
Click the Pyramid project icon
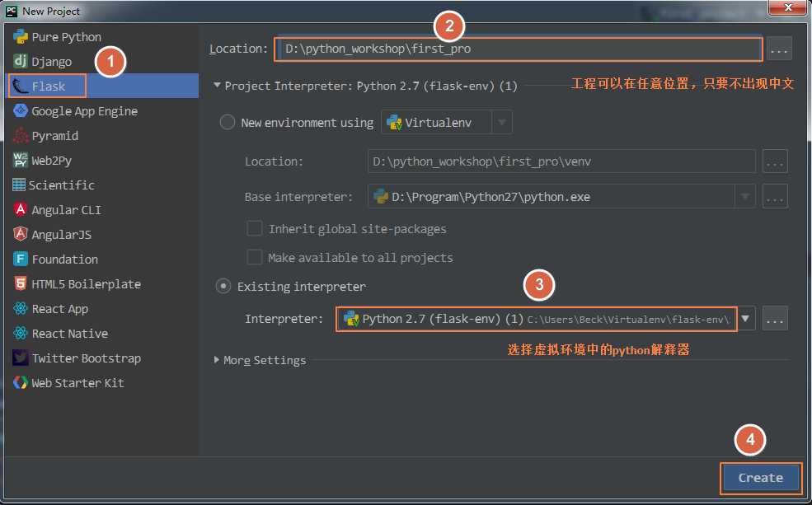click(20, 136)
